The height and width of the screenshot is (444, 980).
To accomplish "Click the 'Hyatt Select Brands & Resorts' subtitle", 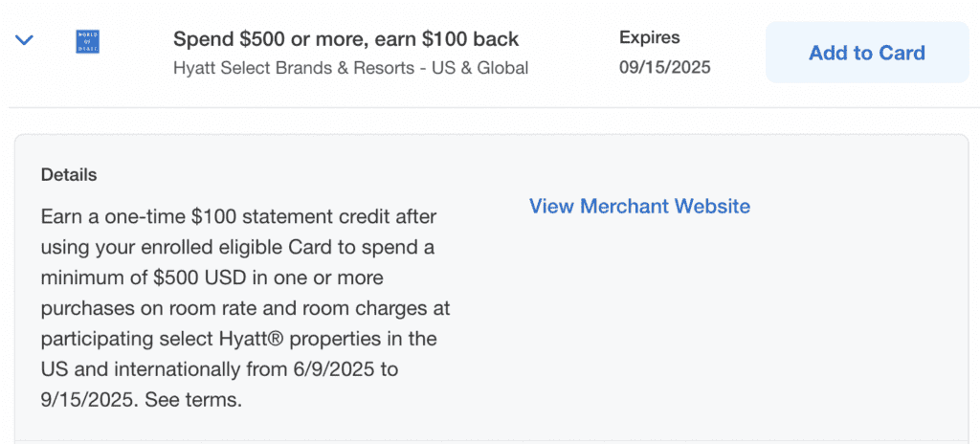I will tap(350, 68).
